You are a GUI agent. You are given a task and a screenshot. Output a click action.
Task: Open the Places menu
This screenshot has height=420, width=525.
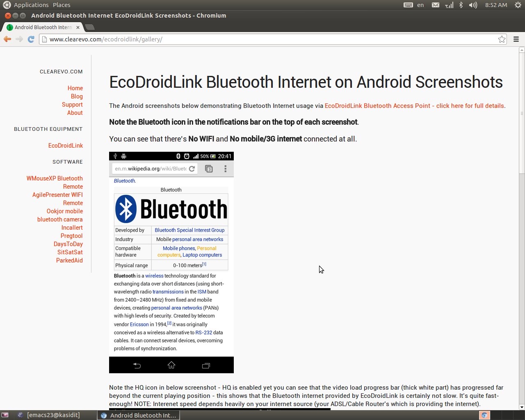[x=62, y=5]
